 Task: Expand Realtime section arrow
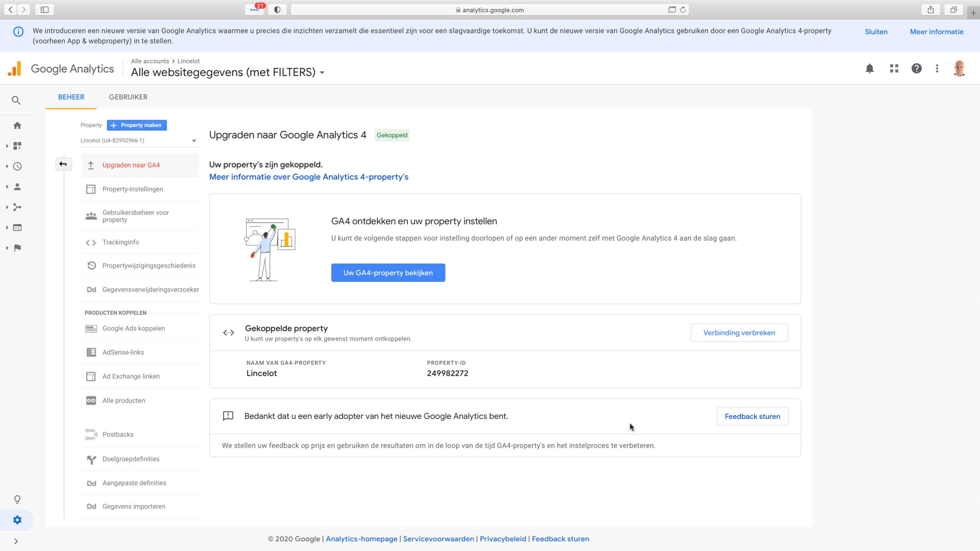point(7,166)
